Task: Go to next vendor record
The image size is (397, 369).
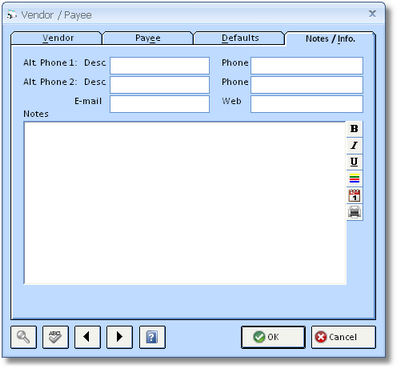Action: pos(119,337)
